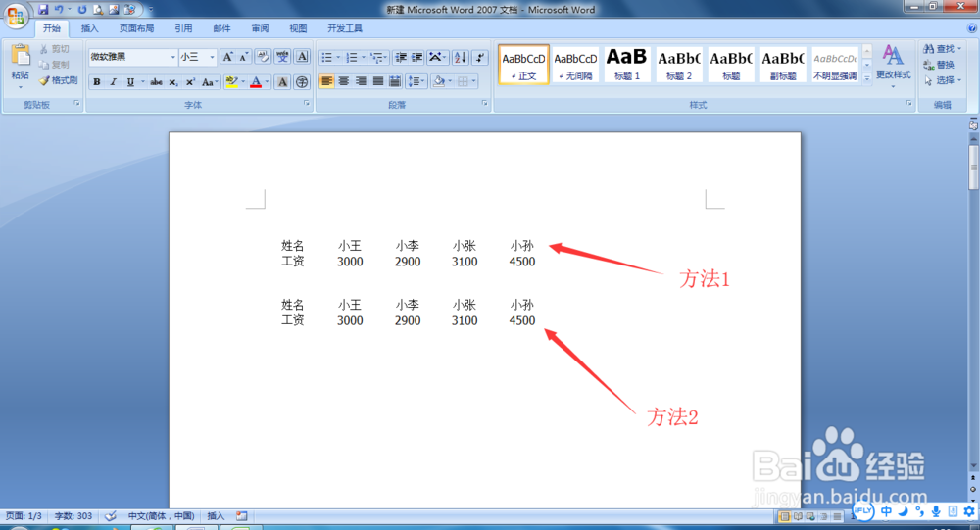Screen dimensions: 980x530
Task: Click word count 字数: 303
Action: click(x=73, y=516)
